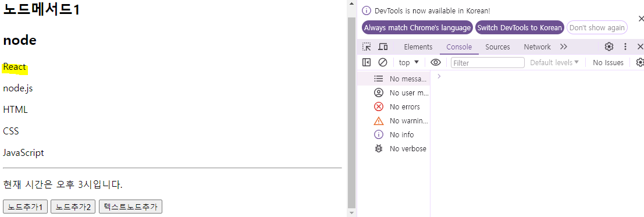The image size is (644, 217).
Task: Switch to the Elements tab
Action: coord(418,47)
